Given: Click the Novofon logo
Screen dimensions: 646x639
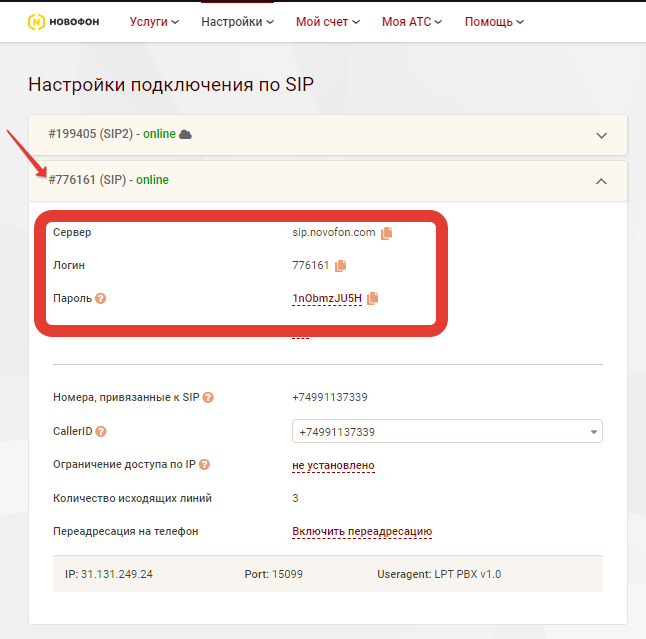Looking at the screenshot, I should point(63,22).
